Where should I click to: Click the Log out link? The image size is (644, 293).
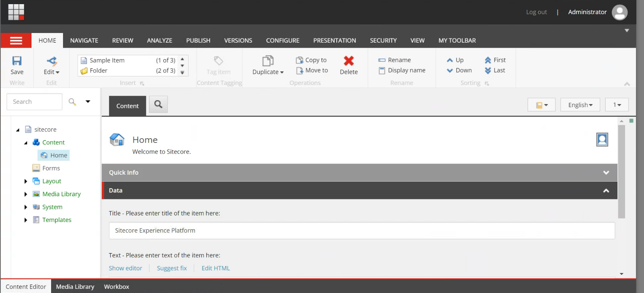click(536, 12)
